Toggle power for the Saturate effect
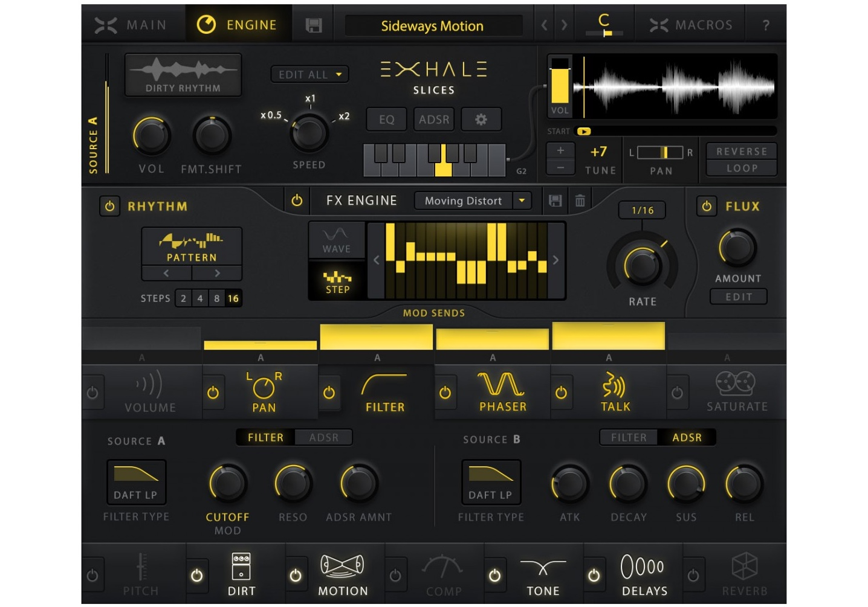Viewport: 868px width, 607px height. (677, 393)
